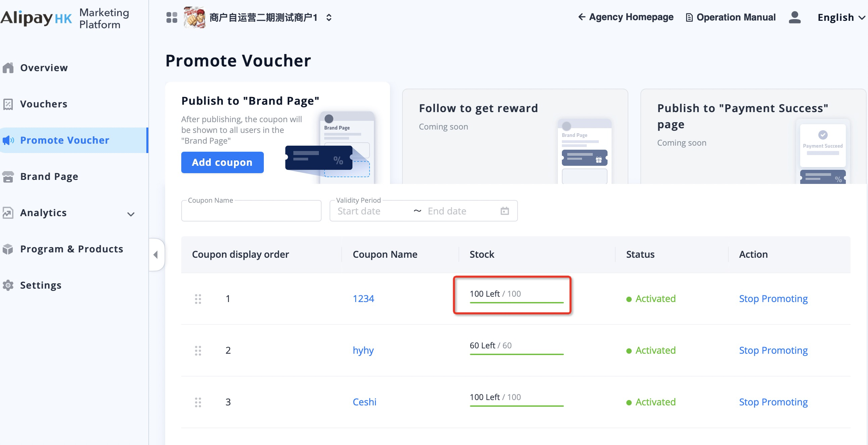
Task: Focus the Coupon Name search field
Action: (251, 212)
